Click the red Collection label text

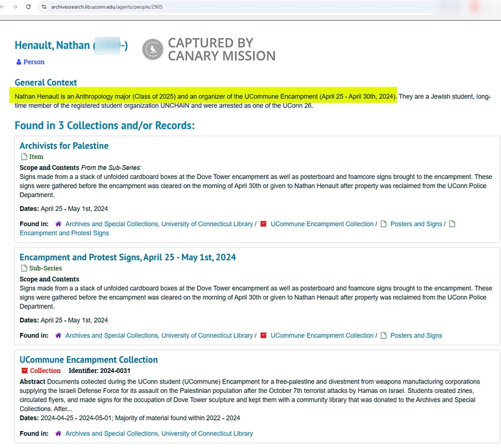45,370
